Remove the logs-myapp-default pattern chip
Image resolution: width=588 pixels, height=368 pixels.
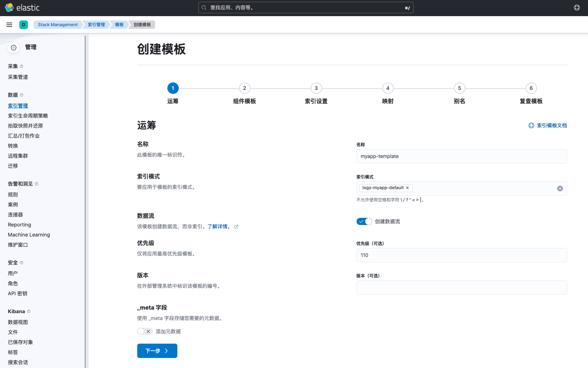[407, 188]
